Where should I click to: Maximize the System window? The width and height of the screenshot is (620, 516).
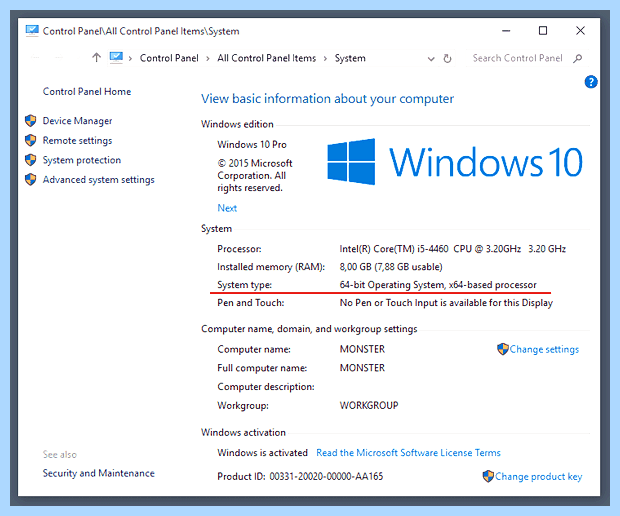[x=543, y=31]
